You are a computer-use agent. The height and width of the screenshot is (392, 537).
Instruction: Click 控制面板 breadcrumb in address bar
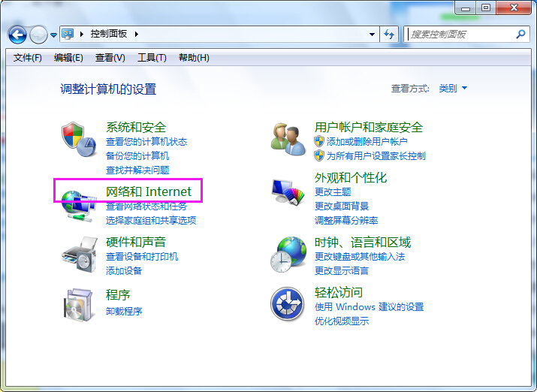coord(109,34)
